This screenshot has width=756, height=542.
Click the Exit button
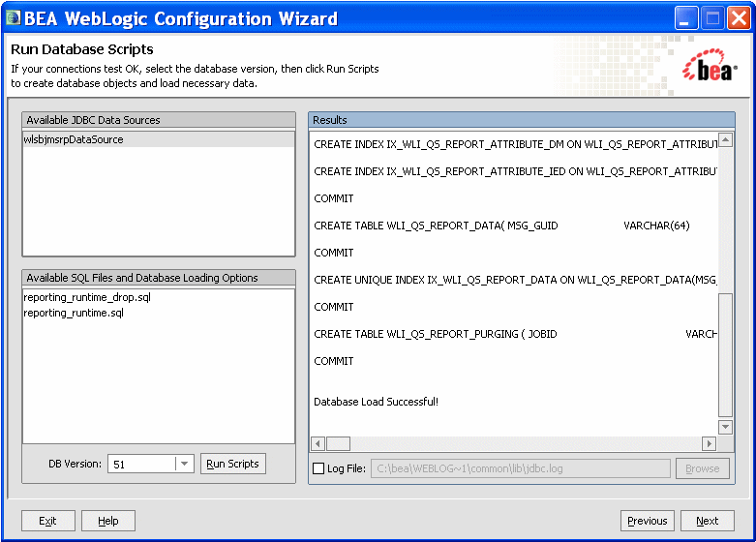[47, 521]
